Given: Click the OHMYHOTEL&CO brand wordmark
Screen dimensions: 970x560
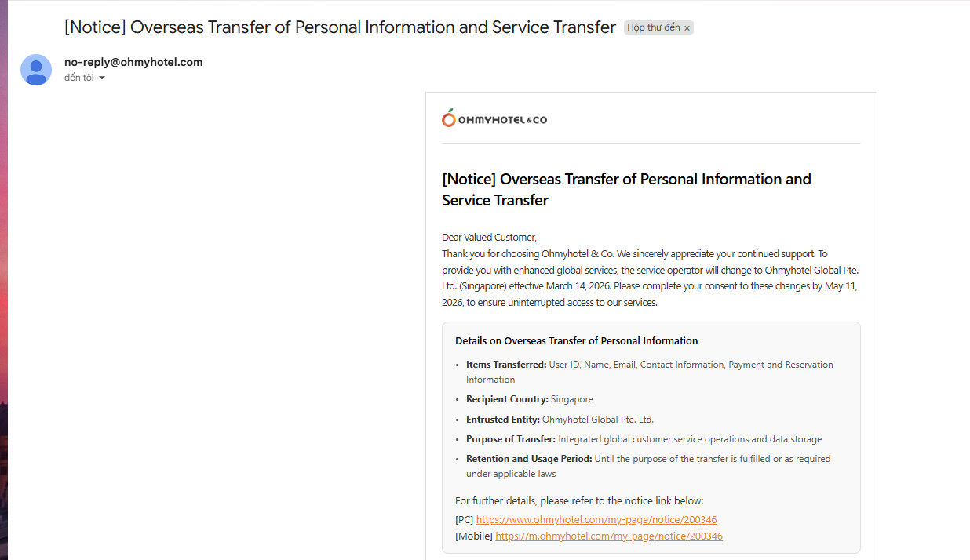Looking at the screenshot, I should click(502, 120).
